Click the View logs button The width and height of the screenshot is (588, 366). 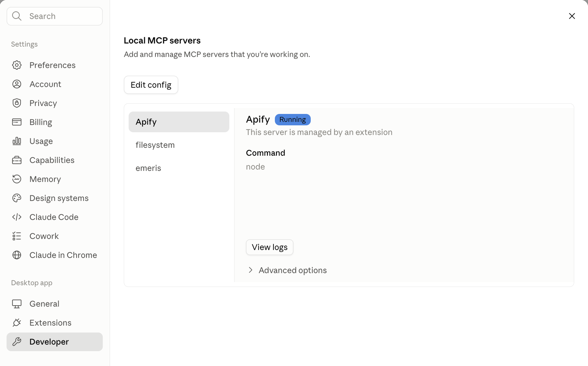[x=270, y=247]
